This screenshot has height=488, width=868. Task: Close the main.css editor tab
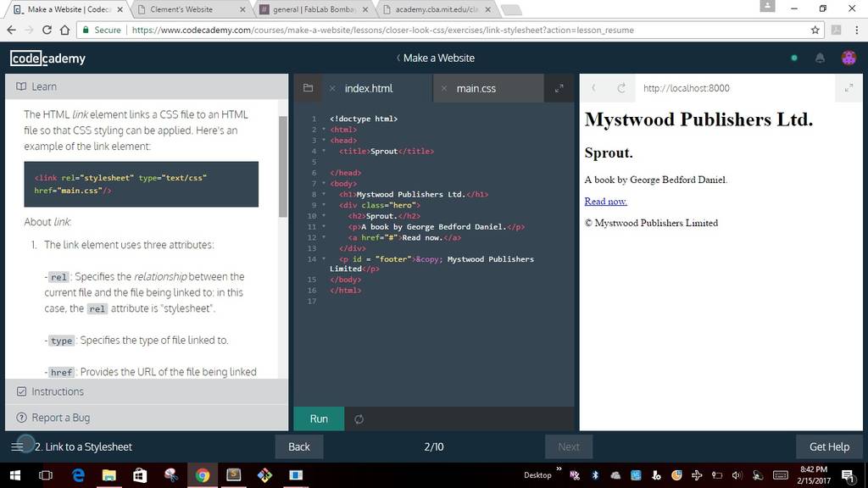pyautogui.click(x=444, y=88)
